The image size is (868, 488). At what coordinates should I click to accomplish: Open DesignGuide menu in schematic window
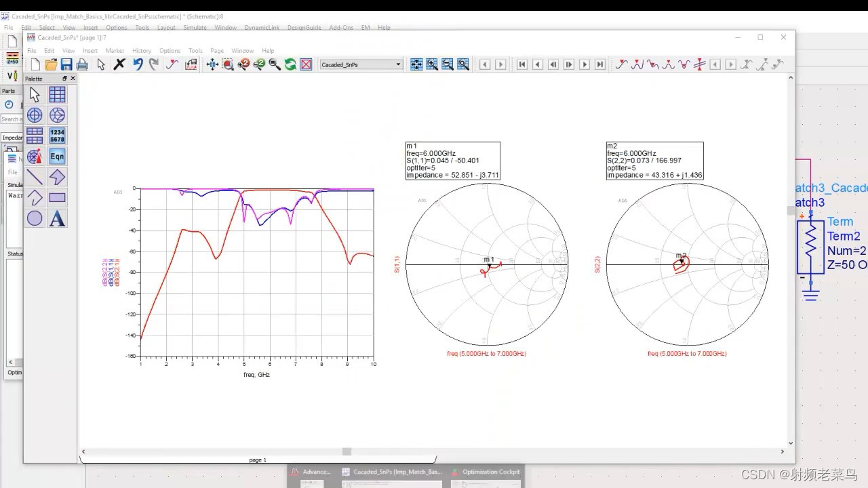tap(304, 28)
